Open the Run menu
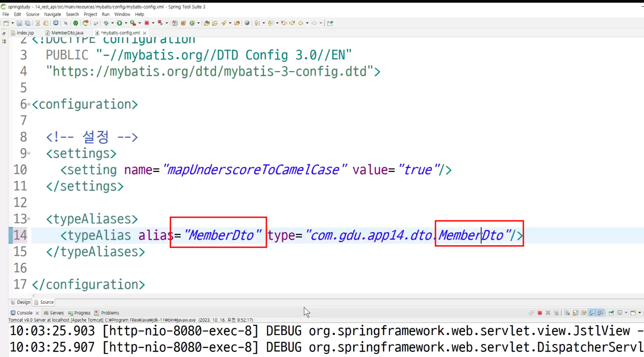 tap(106, 14)
